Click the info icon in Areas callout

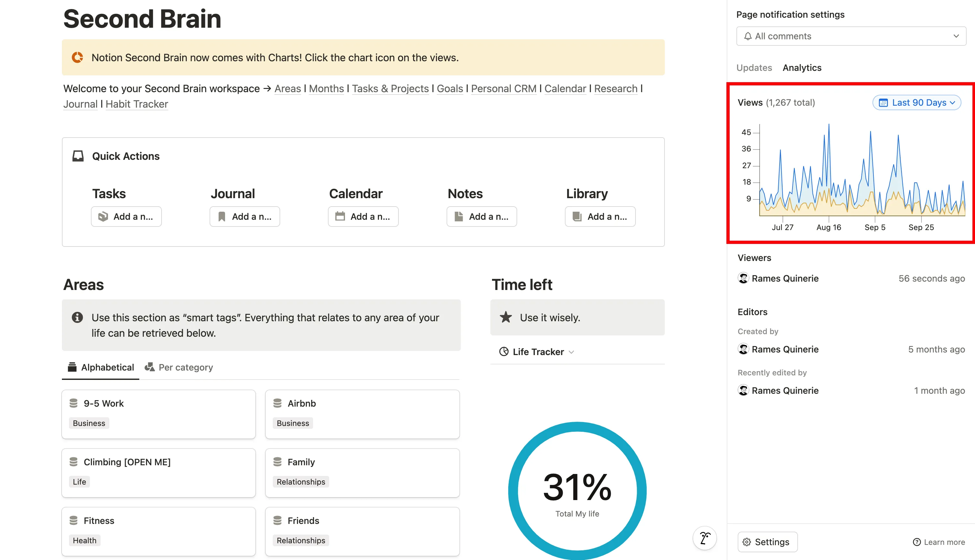click(x=77, y=317)
